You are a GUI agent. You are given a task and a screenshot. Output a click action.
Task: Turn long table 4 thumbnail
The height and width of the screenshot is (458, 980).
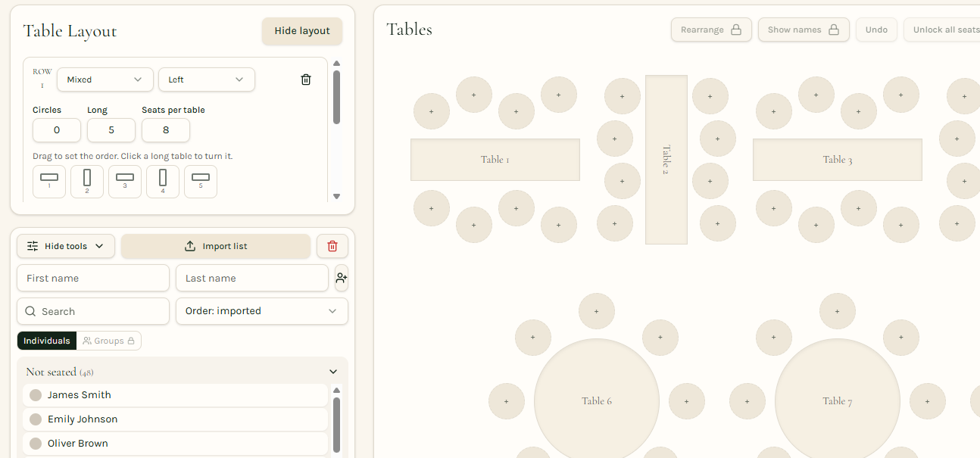[163, 182]
